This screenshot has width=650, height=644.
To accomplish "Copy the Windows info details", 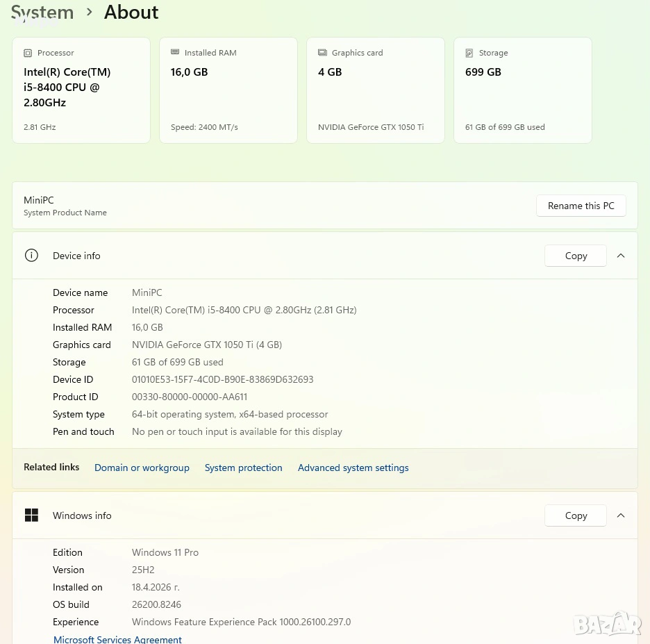I will point(576,515).
